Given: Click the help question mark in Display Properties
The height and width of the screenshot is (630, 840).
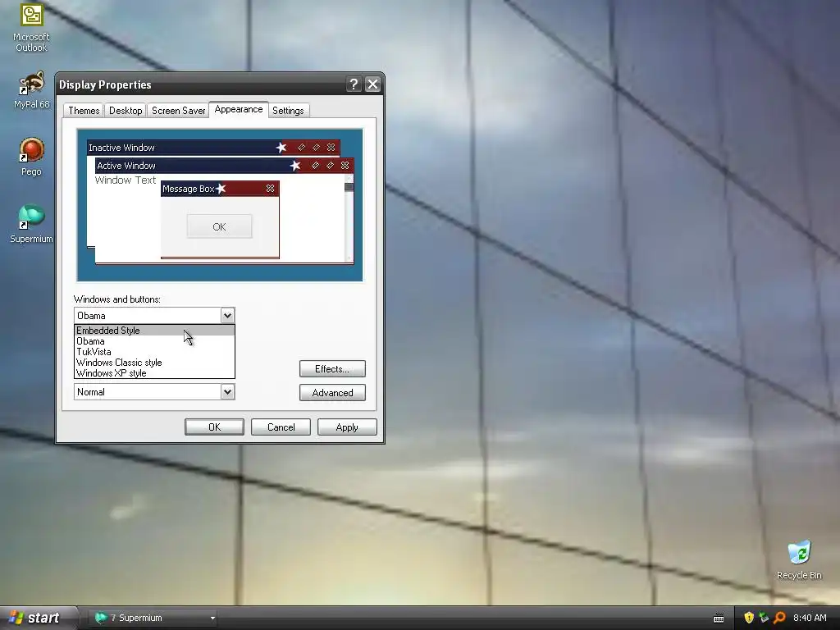Looking at the screenshot, I should click(x=354, y=84).
